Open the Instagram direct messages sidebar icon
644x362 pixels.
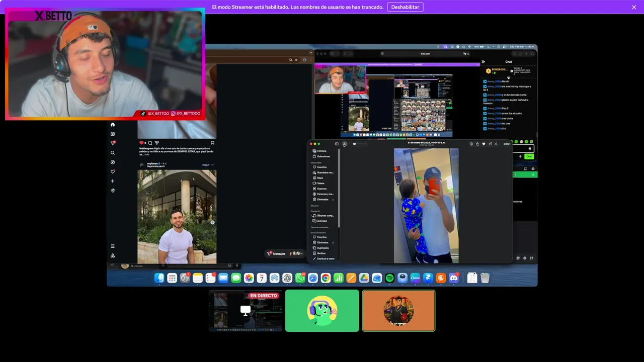pyautogui.click(x=113, y=143)
